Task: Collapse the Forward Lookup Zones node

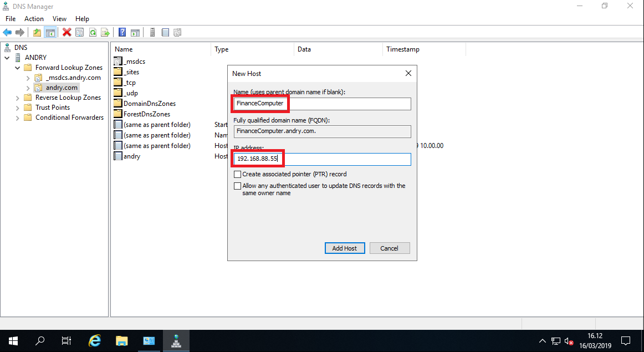Action: (17, 67)
